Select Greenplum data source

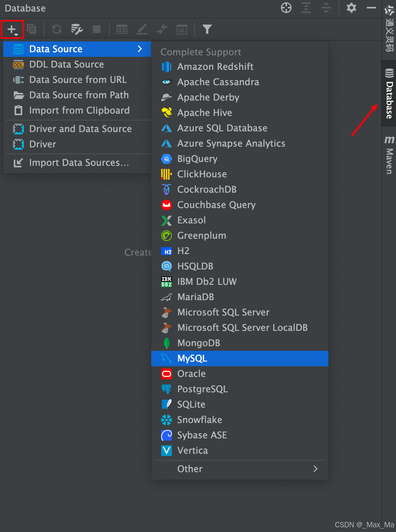click(x=240, y=236)
